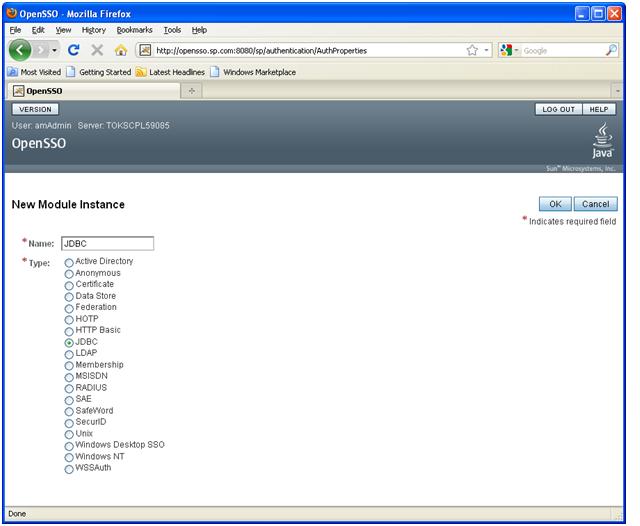Open a new tab with plus button
640x526 pixels.
click(191, 91)
